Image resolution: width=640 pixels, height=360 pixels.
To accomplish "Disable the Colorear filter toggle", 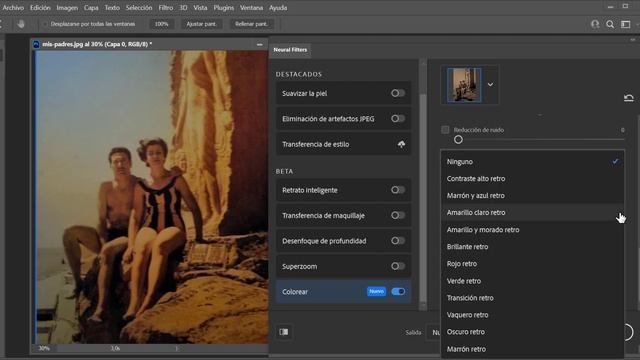I will coord(398,291).
